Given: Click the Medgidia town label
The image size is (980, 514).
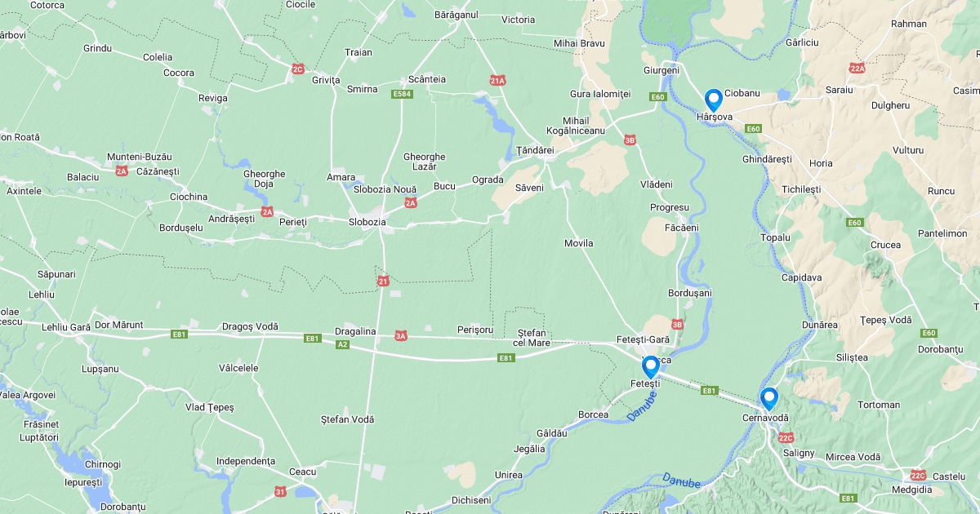Looking at the screenshot, I should tap(911, 490).
